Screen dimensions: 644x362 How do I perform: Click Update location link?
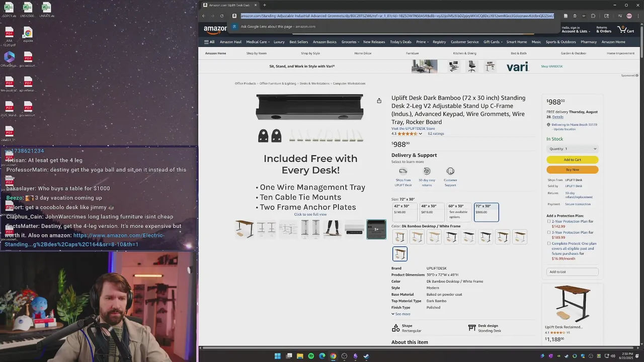click(565, 129)
